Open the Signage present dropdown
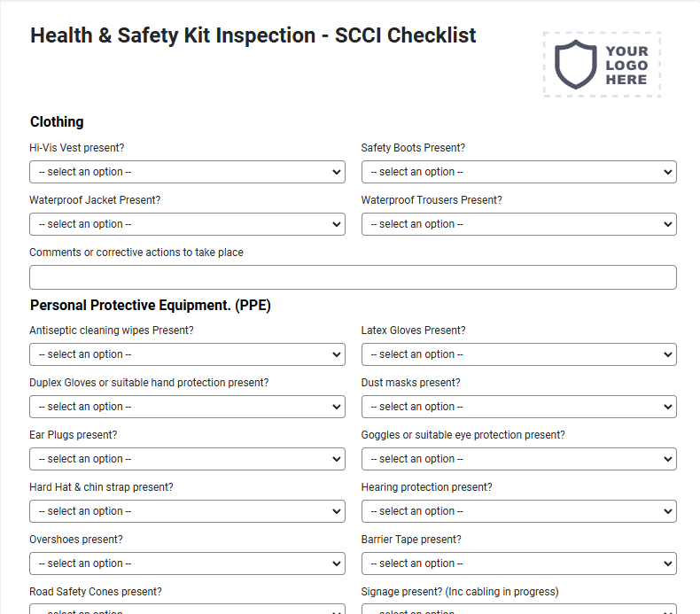Screen dimensions: 700x614 tap(518, 610)
